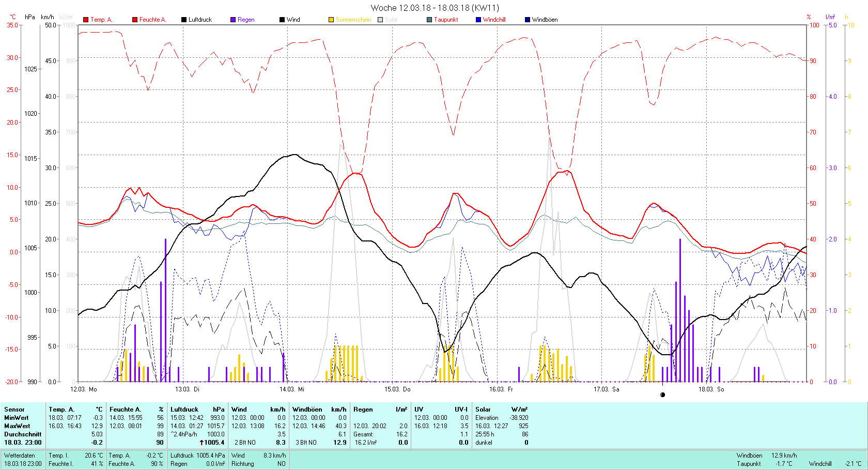868x470 pixels.
Task: Click the red Temp. A. legend square
Action: point(86,20)
